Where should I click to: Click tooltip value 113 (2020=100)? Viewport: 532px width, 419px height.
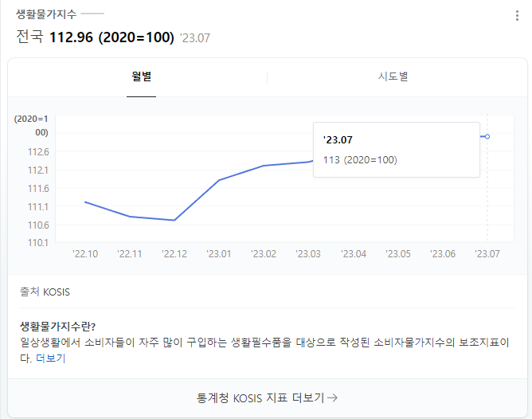[x=360, y=160]
